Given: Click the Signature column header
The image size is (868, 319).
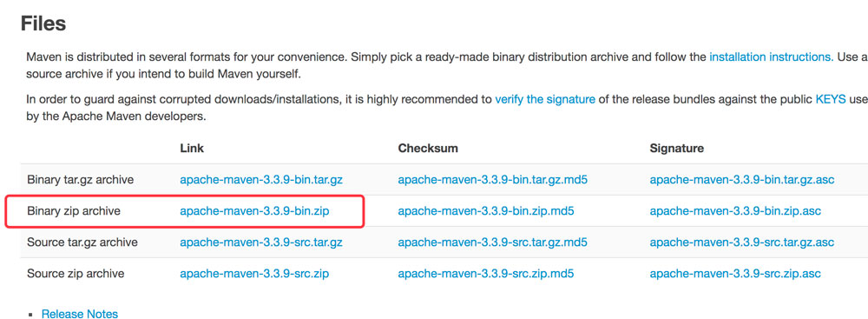Looking at the screenshot, I should pyautogui.click(x=677, y=149).
